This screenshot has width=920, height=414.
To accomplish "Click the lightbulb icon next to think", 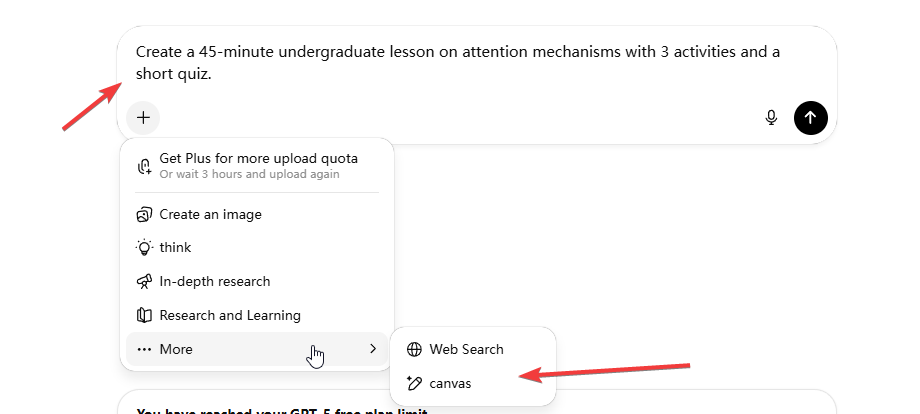I will pos(144,247).
